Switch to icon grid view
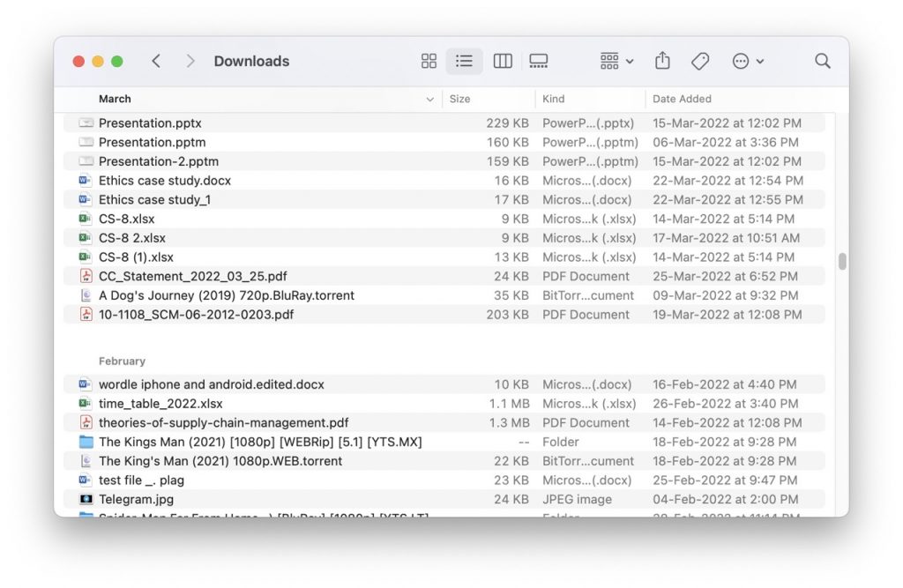Viewport: 903px width, 588px height. (429, 61)
